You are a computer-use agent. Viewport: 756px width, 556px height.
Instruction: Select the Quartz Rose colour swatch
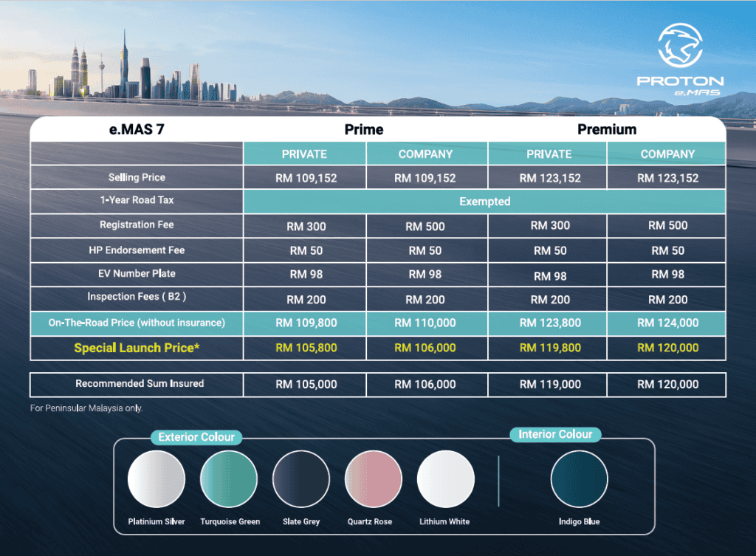coord(374,480)
